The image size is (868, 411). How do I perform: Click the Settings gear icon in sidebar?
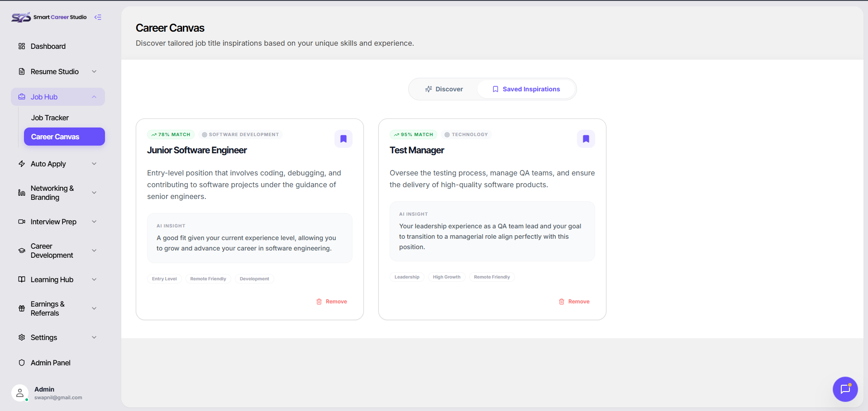(22, 337)
